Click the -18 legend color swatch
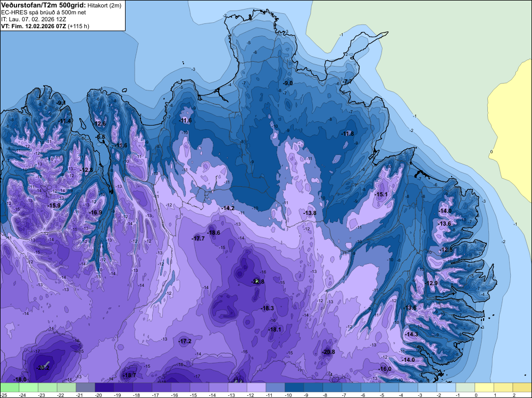The image size is (532, 398). pos(143,387)
